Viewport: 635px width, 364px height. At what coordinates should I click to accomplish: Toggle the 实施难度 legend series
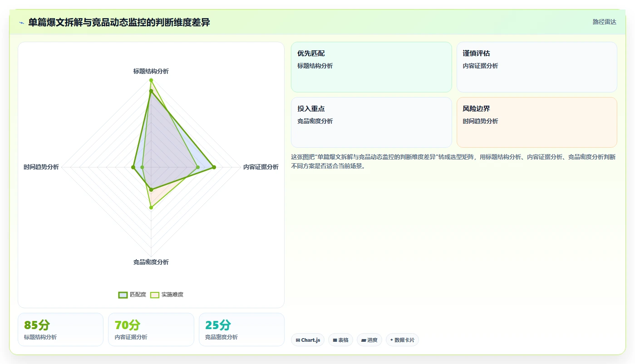pyautogui.click(x=167, y=295)
